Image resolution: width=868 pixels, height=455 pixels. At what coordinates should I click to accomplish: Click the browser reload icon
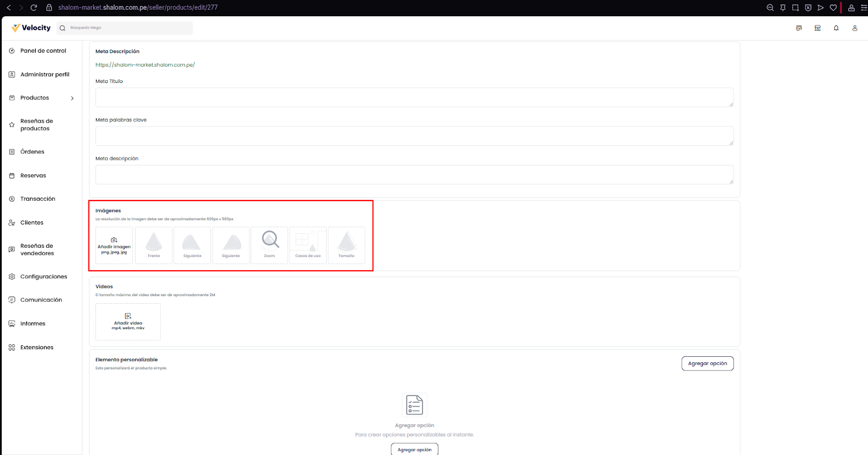[34, 8]
